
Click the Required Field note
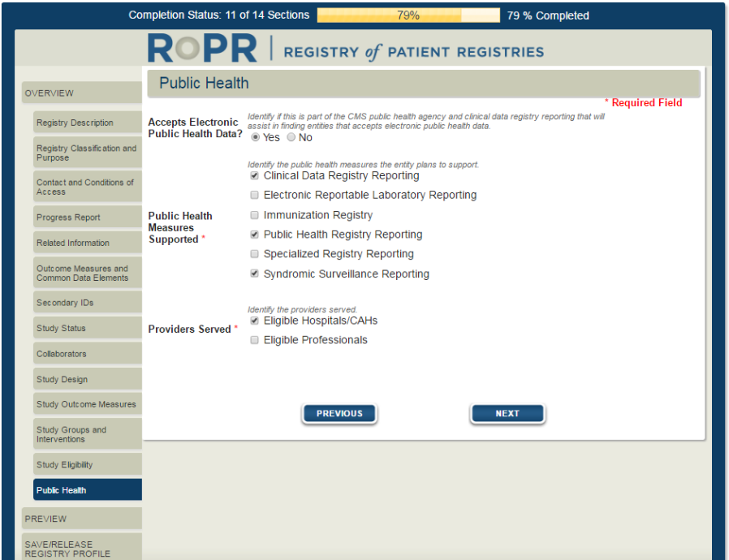(644, 103)
